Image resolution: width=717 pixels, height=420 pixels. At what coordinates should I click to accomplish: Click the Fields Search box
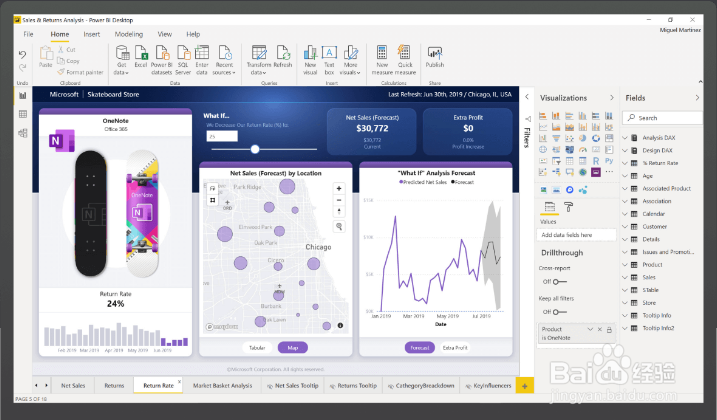click(x=663, y=118)
